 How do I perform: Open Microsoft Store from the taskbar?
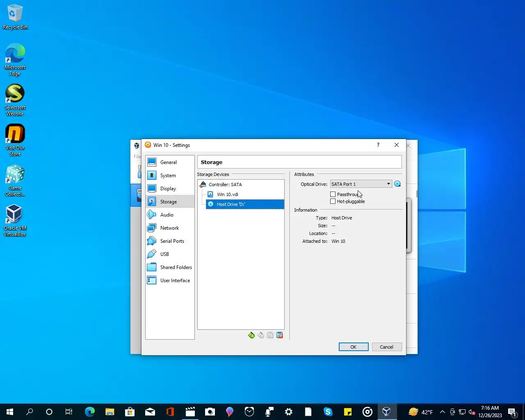coord(130,412)
